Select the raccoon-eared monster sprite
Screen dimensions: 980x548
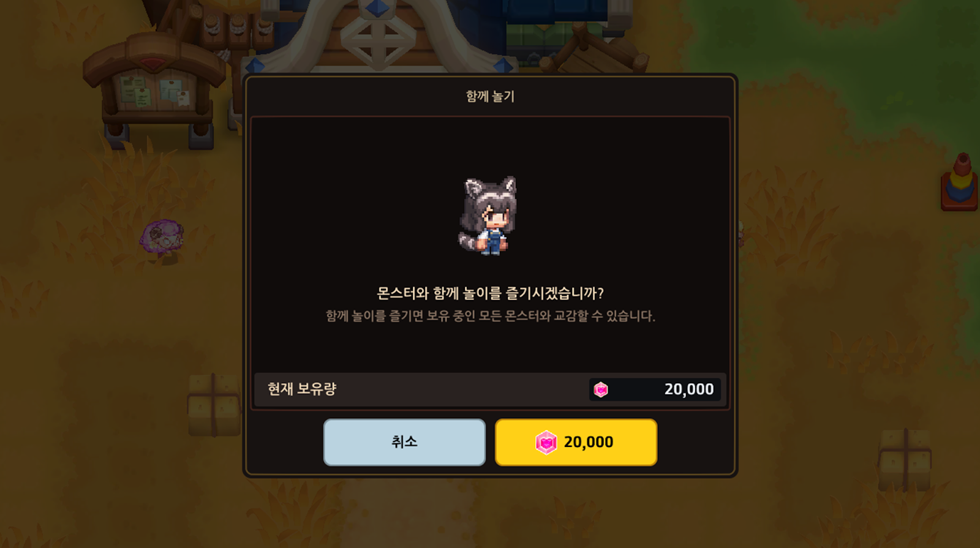coord(489,216)
